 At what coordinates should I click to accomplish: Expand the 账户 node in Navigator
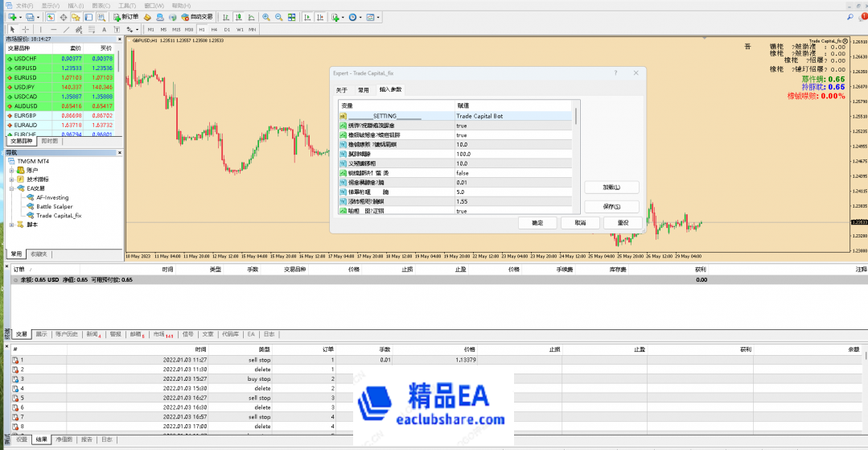11,170
